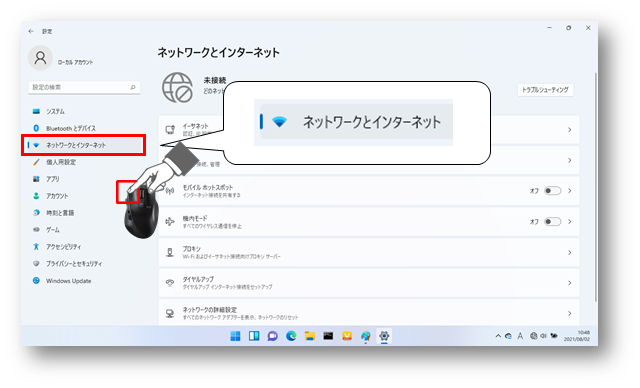Click the settings page vertical scrollbar
This screenshot has height=388, width=640.
pos(596,188)
